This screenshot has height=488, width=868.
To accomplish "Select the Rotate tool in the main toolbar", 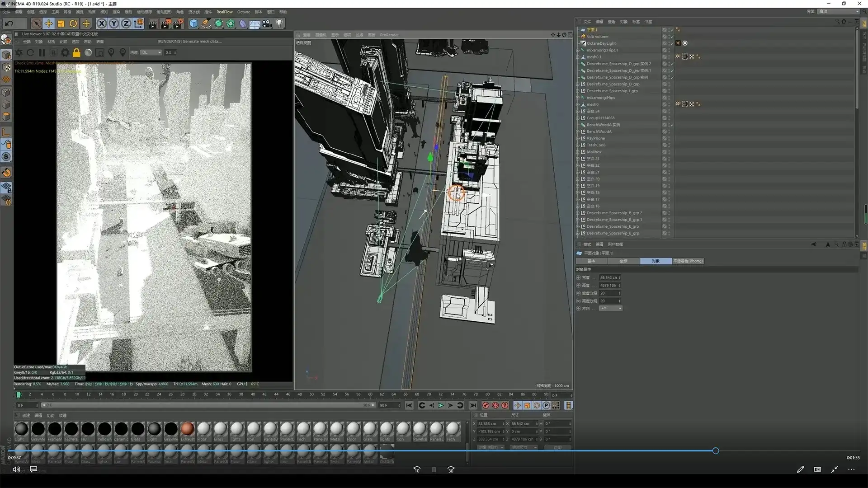I will (x=73, y=23).
